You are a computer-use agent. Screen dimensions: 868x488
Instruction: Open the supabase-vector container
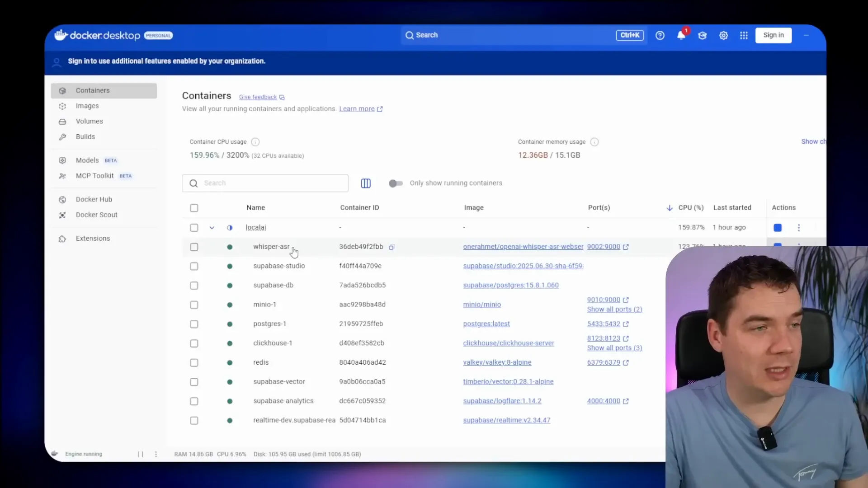(279, 382)
